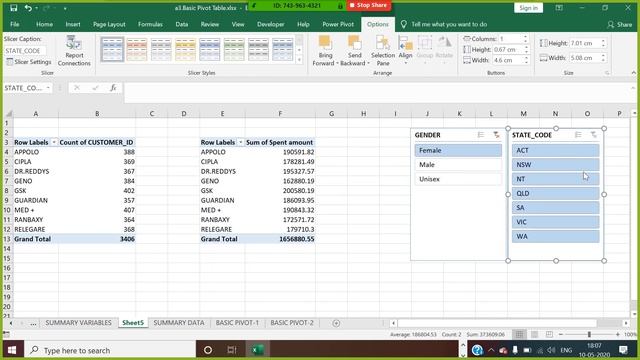This screenshot has width=640, height=360.
Task: Open Send Backward dropdown arrow
Action: [x=368, y=63]
